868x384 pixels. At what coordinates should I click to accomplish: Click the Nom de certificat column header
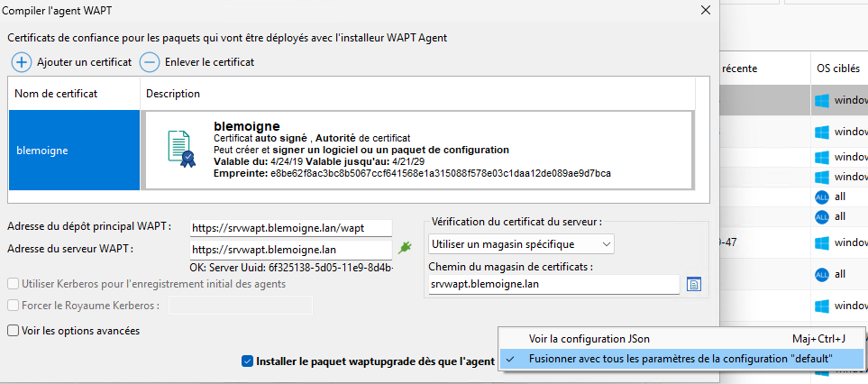[x=74, y=94]
